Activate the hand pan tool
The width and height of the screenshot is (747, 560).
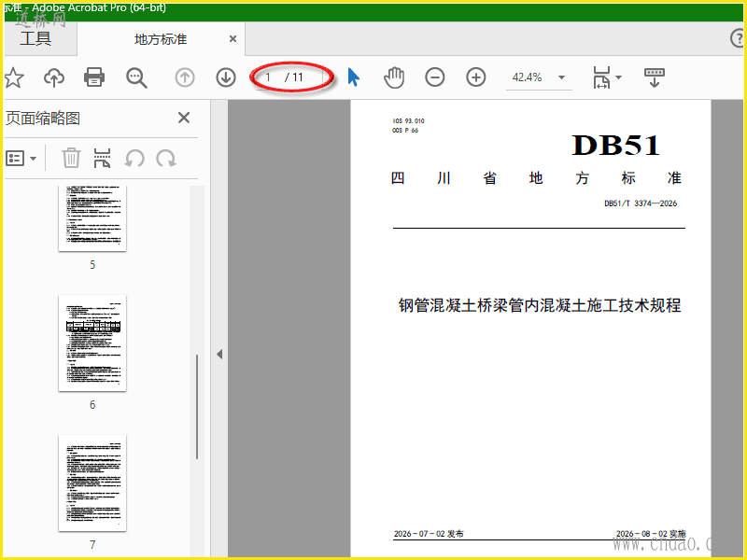click(394, 77)
